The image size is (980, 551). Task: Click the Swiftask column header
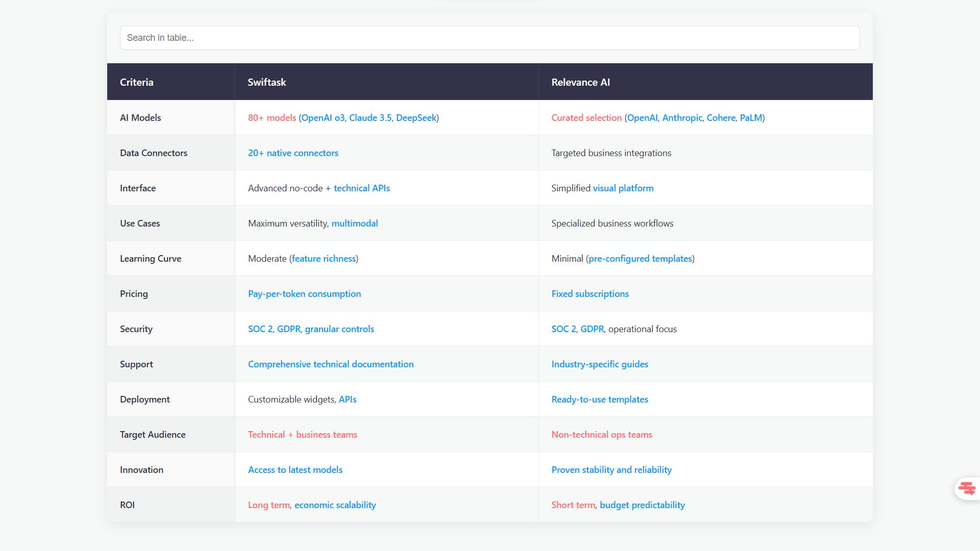click(x=266, y=82)
